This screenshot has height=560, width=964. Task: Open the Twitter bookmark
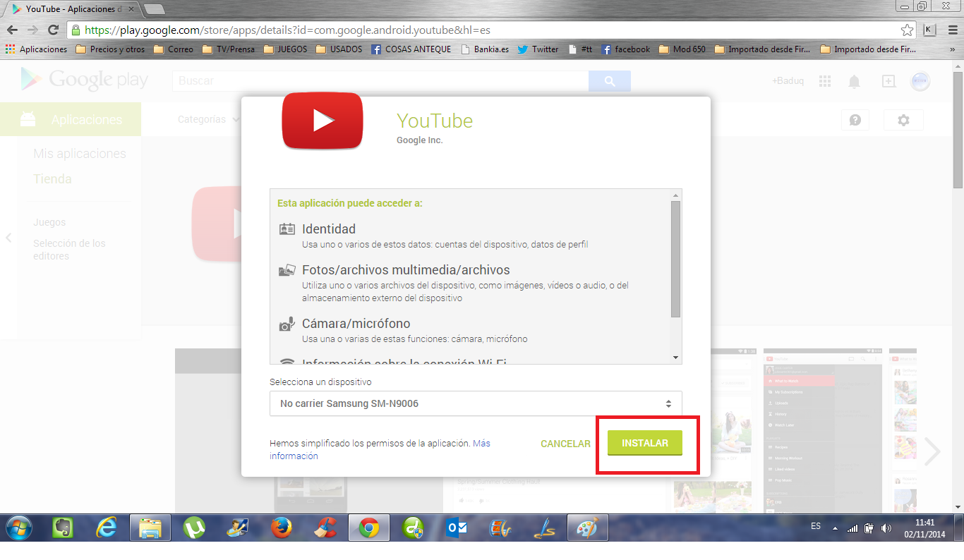[538, 49]
